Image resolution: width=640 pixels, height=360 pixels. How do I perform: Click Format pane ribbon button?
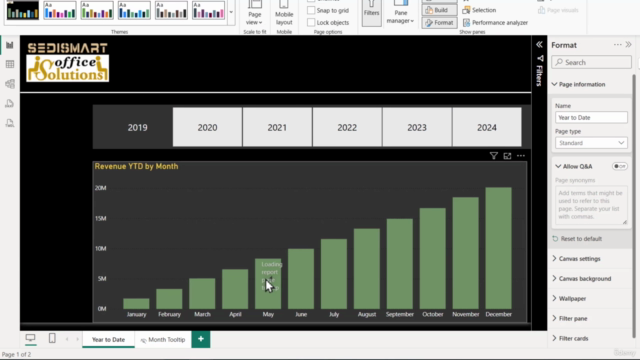(x=439, y=23)
